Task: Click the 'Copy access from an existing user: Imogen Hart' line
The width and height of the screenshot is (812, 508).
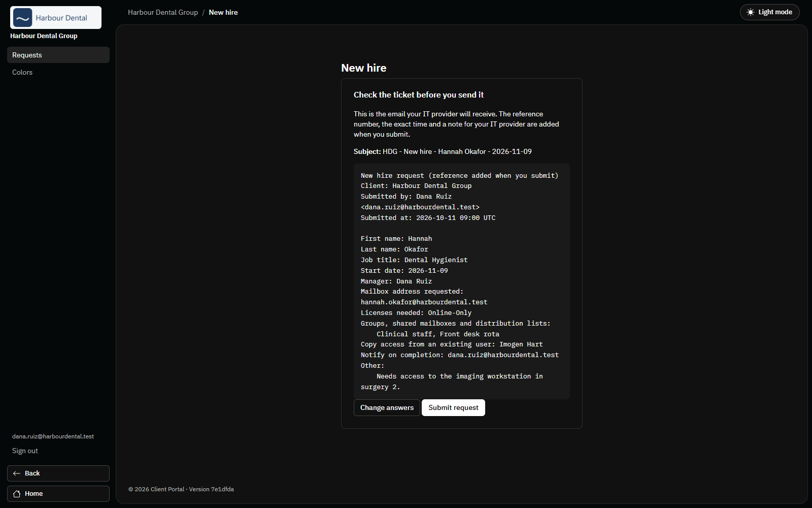Action: (x=452, y=344)
